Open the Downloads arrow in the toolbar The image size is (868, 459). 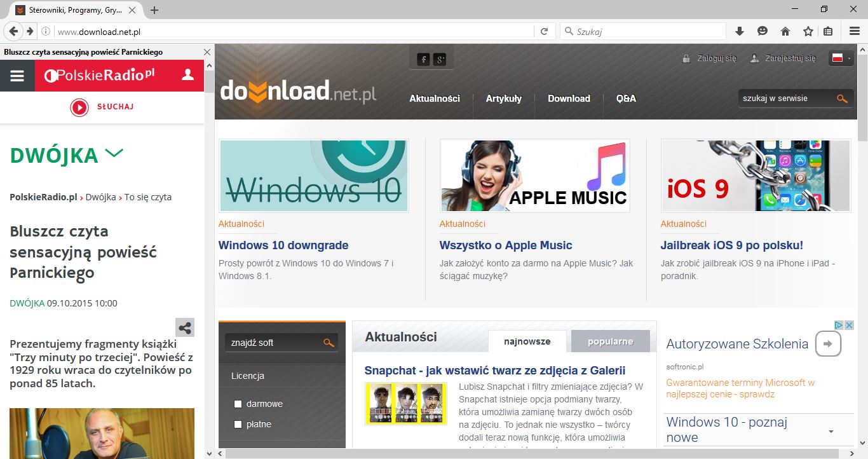(740, 31)
